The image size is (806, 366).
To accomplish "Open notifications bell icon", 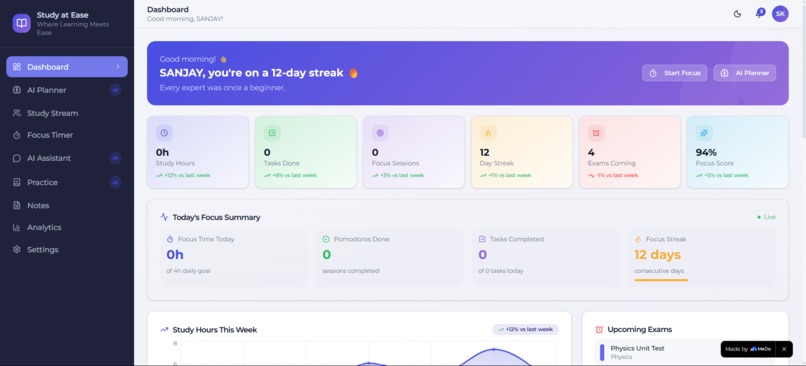I will tap(759, 14).
